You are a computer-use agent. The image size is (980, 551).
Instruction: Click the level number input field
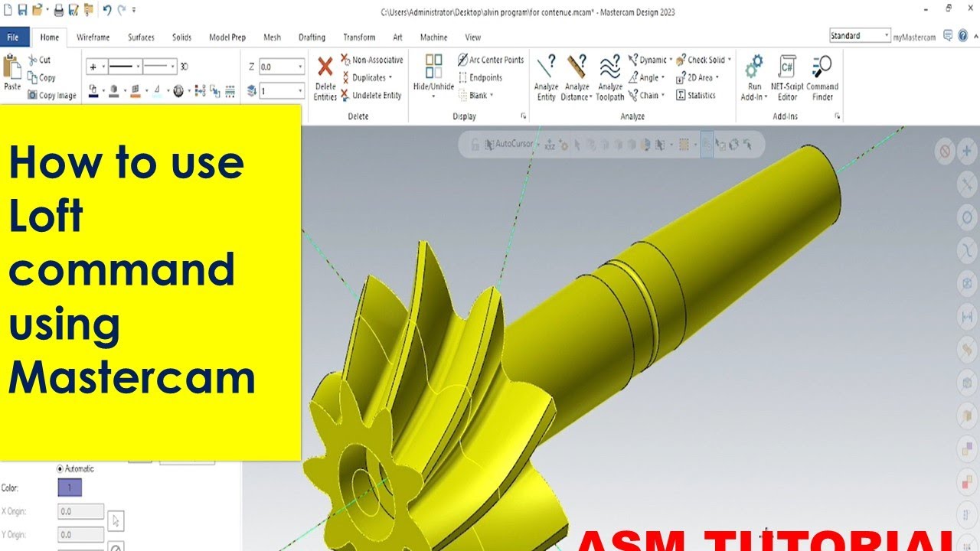(281, 91)
